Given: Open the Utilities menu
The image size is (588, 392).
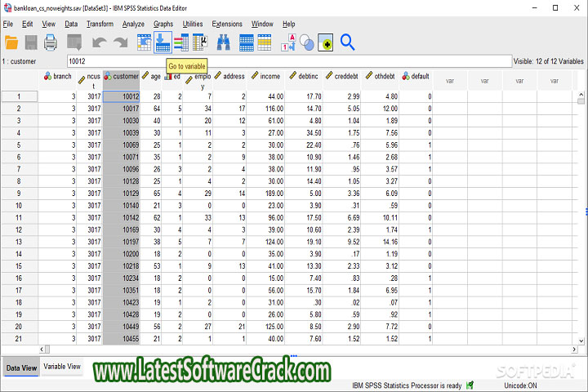Looking at the screenshot, I should [x=193, y=24].
